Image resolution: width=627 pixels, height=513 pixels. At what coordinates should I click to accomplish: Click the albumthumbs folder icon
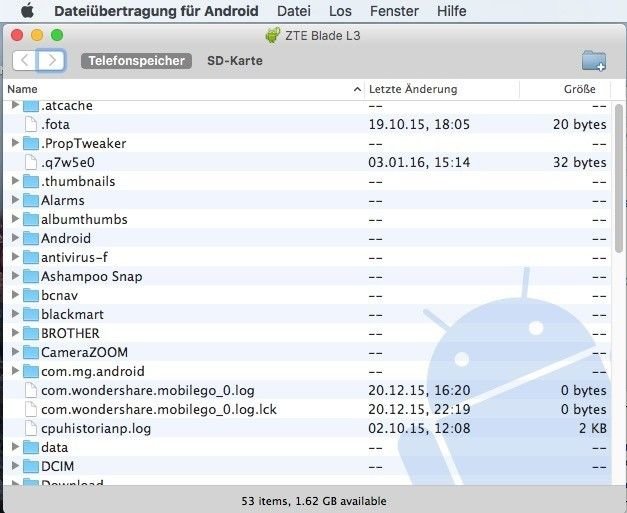pos(31,219)
